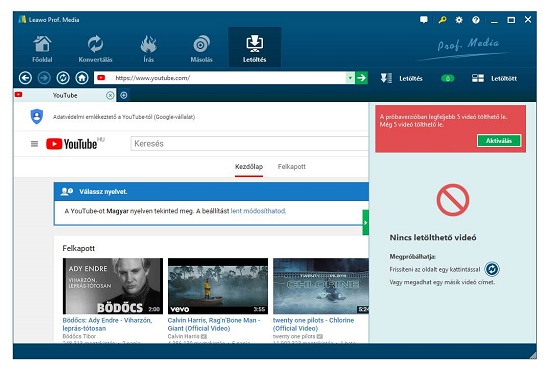Click the refresh page circular icon in panel
Image resolution: width=550 pixels, height=373 pixels.
[492, 269]
